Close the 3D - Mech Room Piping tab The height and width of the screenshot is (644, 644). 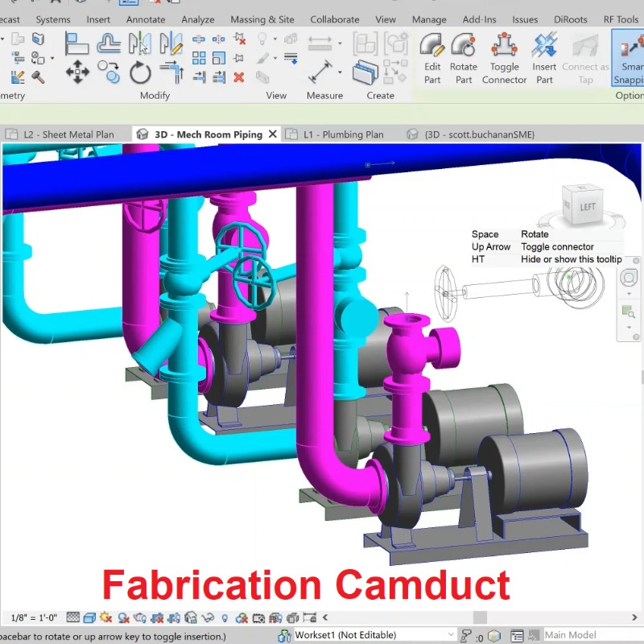point(273,134)
